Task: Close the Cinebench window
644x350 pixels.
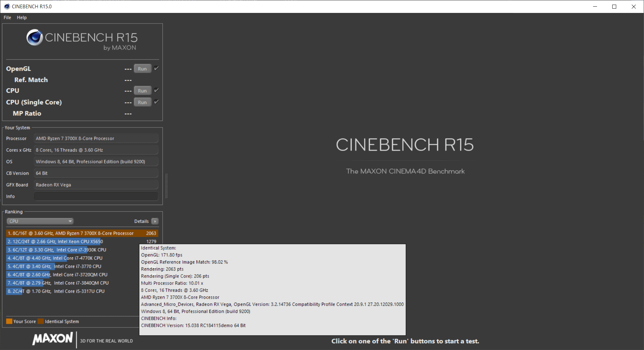Action: tap(634, 7)
